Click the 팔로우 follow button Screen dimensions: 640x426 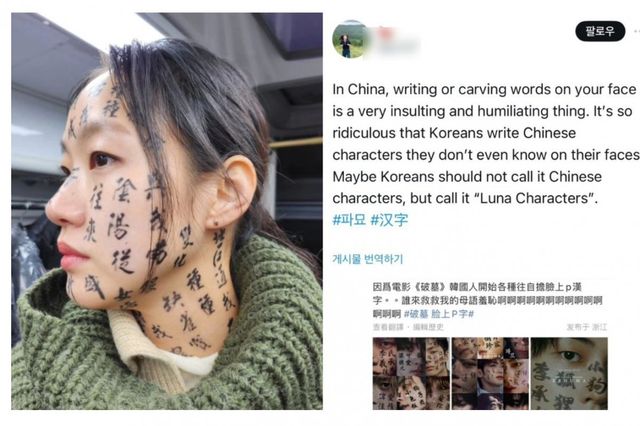[x=600, y=31]
